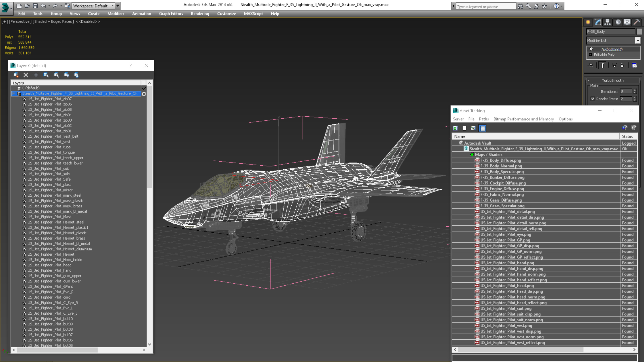The height and width of the screenshot is (362, 644).
Task: Open the Create command panel tab
Action: (x=588, y=22)
